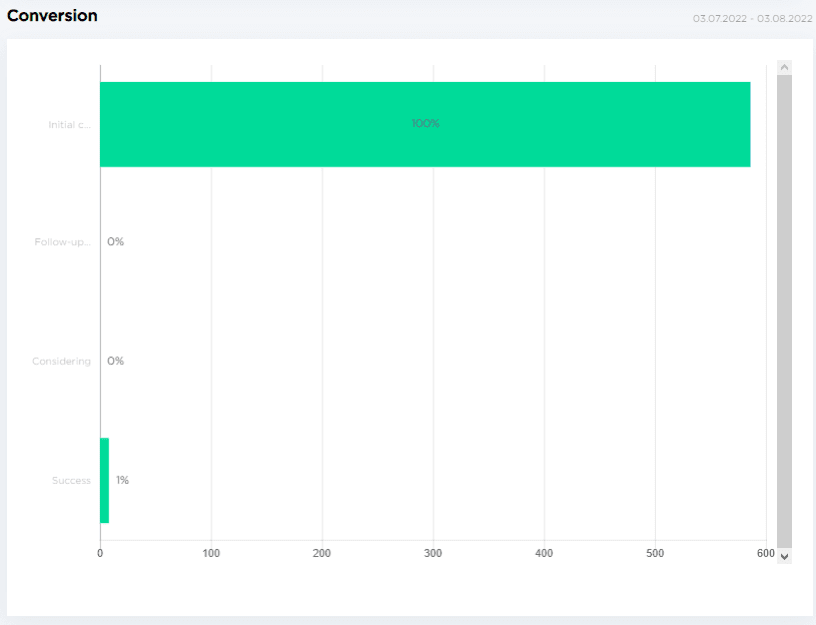Screen dimensions: 816x625
Task: Click the 1% value next to Success bar
Action: 122,480
